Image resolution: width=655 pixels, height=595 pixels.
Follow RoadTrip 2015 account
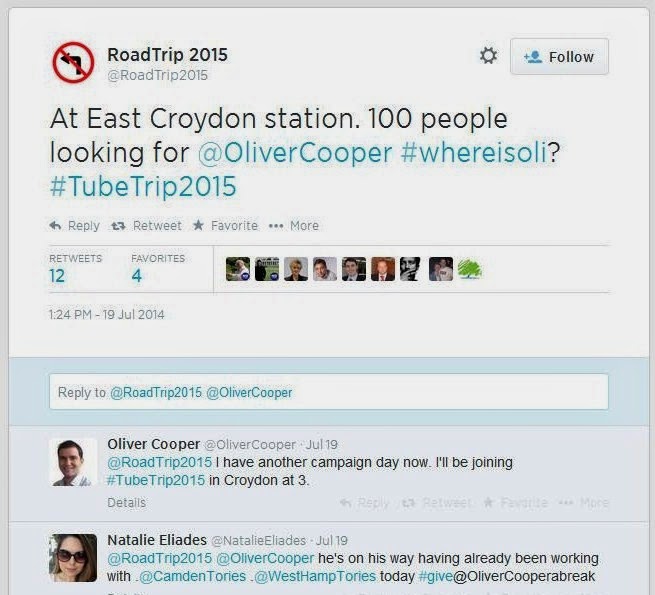pyautogui.click(x=559, y=57)
